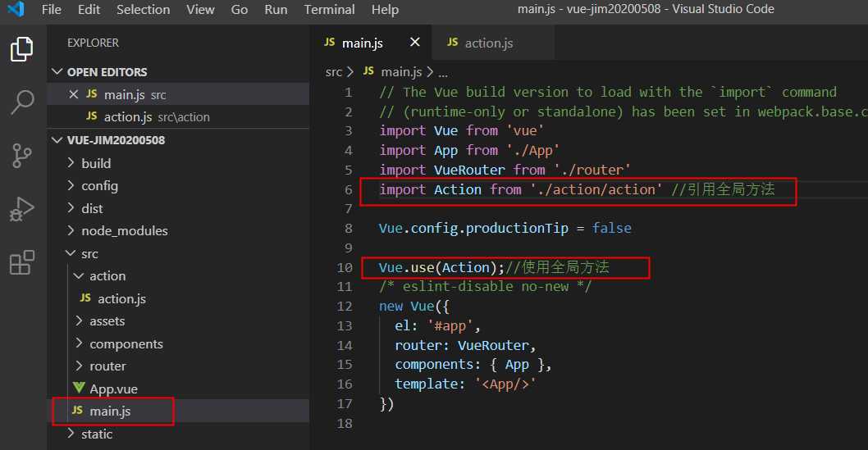Click line number 10 in the gutter
Screen dimensions: 868x450
click(x=345, y=267)
